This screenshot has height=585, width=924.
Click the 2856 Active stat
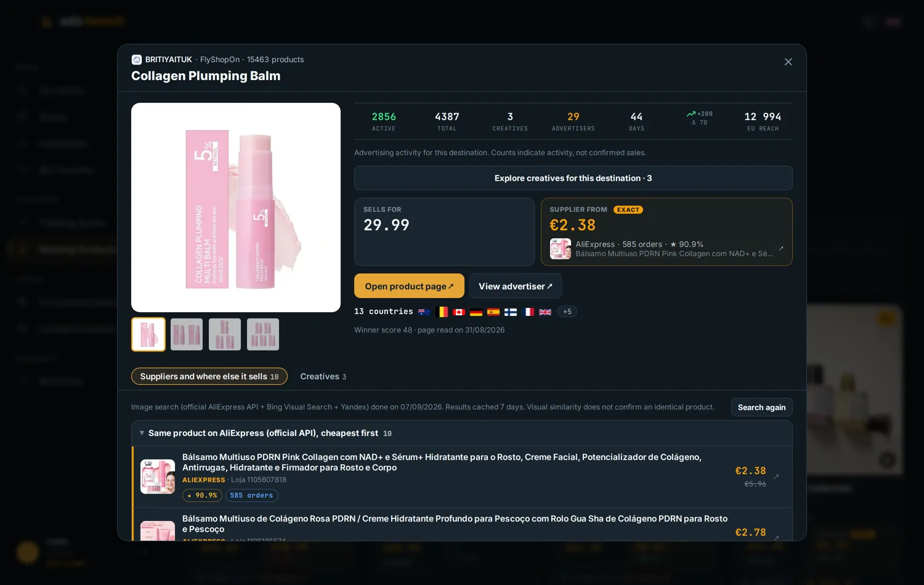pos(384,121)
